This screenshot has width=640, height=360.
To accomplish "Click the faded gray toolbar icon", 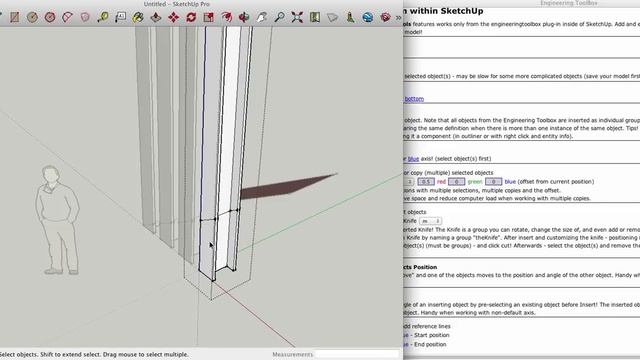I will click(332, 17).
